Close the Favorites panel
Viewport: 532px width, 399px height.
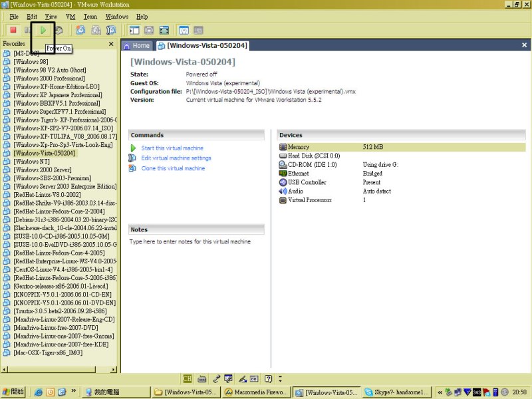point(111,44)
